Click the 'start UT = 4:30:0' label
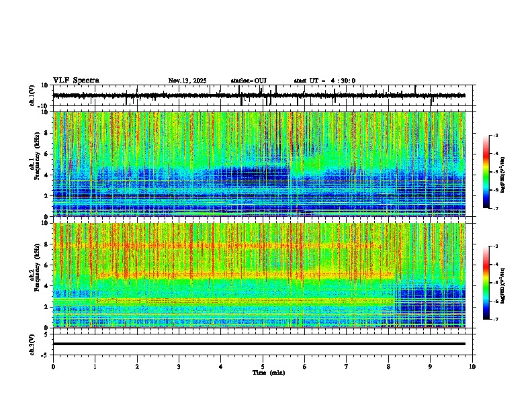This screenshot has height=411, width=532. (x=324, y=81)
